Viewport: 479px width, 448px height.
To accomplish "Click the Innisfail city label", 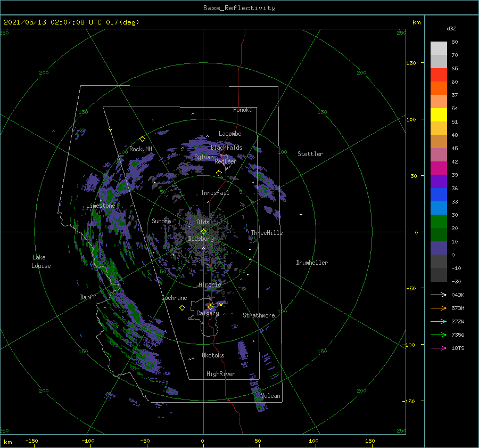I will pos(215,193).
